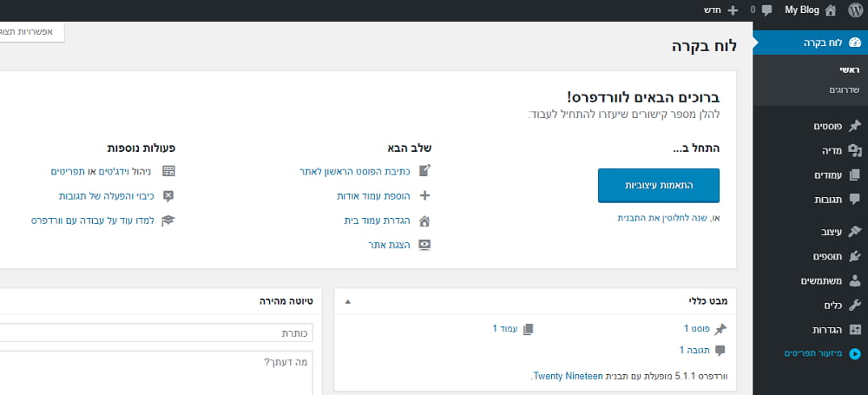Click the טיוטה מהירה widget title
The width and height of the screenshot is (868, 395).
tap(286, 301)
